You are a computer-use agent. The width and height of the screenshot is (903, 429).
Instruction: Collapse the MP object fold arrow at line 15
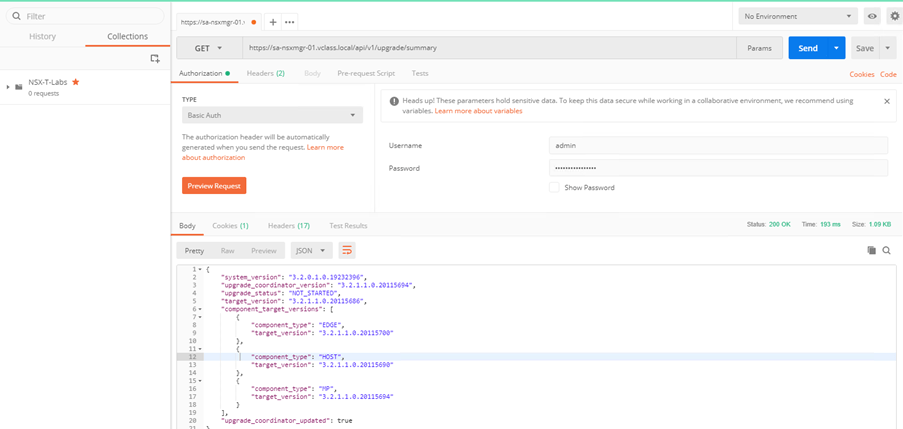200,381
